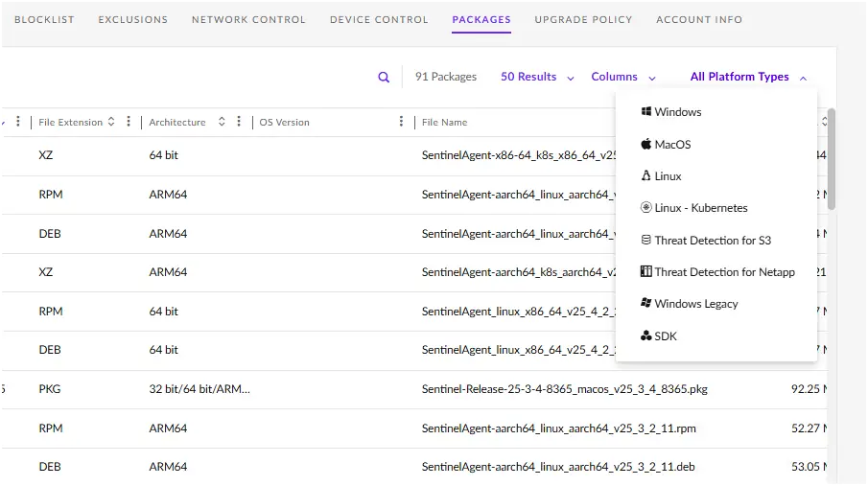The image size is (868, 486).
Task: Collapse the All Platform Types dropdown
Action: 748,77
